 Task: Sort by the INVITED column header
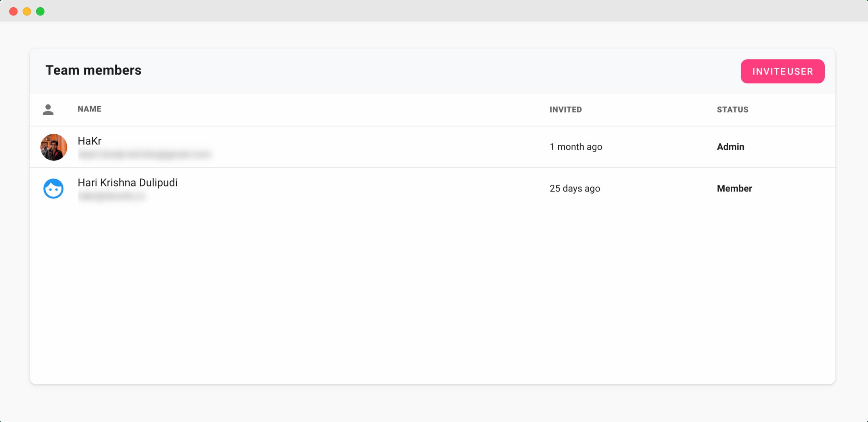(565, 110)
